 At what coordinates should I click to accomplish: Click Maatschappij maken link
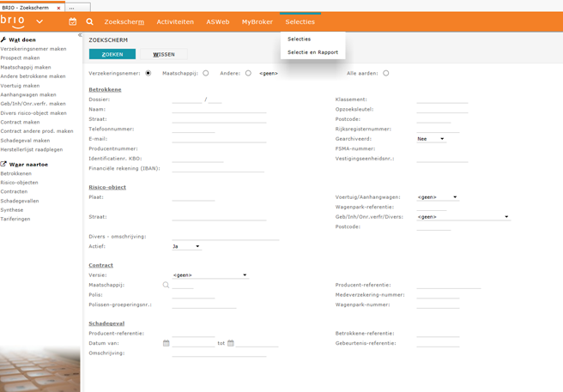coord(26,67)
